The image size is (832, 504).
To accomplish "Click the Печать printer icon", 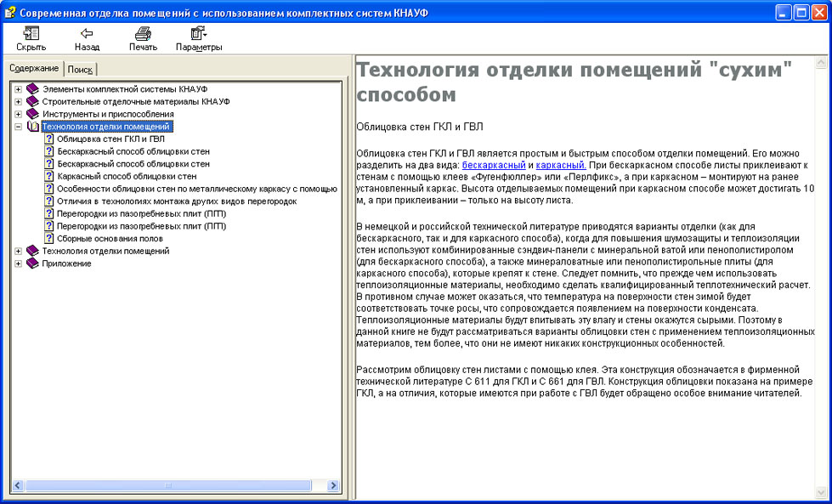I will pos(143,34).
